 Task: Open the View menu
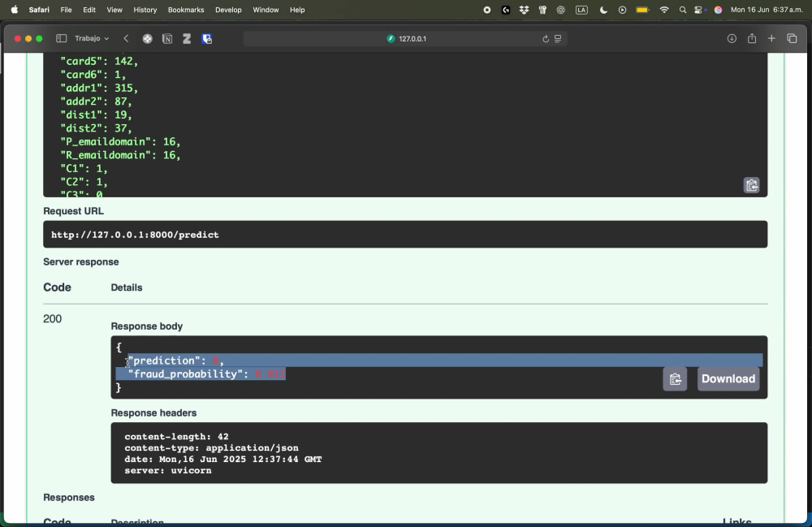114,10
